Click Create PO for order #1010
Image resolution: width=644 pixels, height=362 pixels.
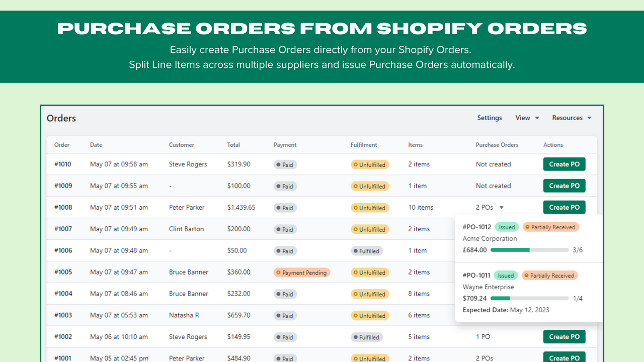coord(564,164)
